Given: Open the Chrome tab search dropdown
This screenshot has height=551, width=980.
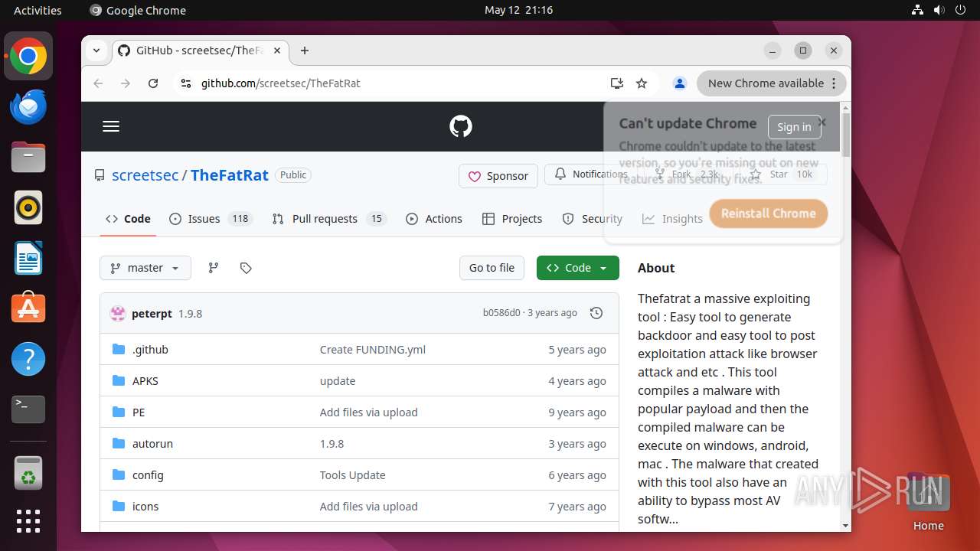Looking at the screenshot, I should [96, 51].
